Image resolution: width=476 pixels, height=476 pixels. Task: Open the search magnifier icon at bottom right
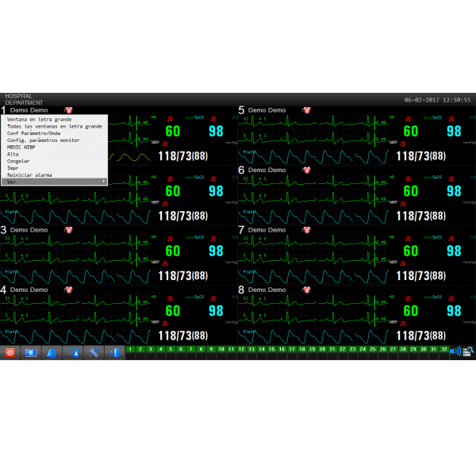click(x=468, y=351)
